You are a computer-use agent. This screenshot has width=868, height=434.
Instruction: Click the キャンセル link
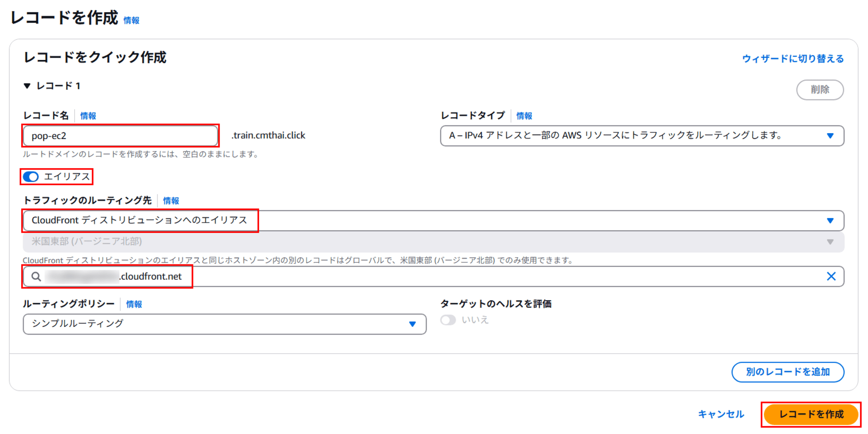(x=721, y=414)
